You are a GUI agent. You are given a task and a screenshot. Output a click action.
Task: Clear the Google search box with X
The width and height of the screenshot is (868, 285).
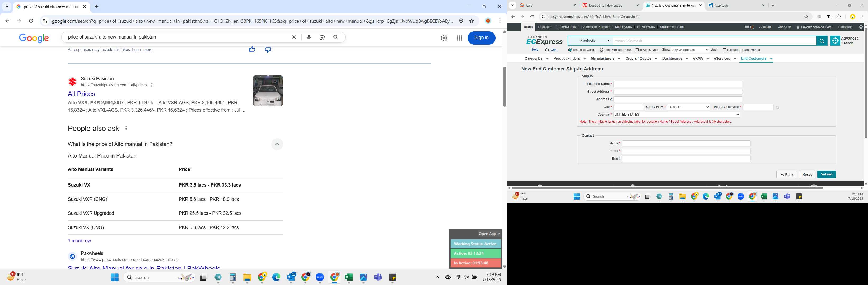click(x=294, y=37)
